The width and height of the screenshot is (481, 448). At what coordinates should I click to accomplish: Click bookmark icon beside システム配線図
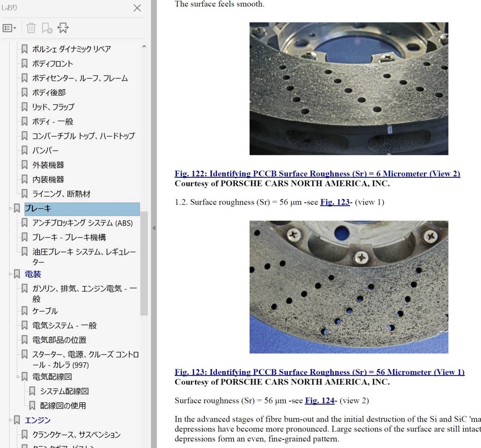click(x=32, y=391)
